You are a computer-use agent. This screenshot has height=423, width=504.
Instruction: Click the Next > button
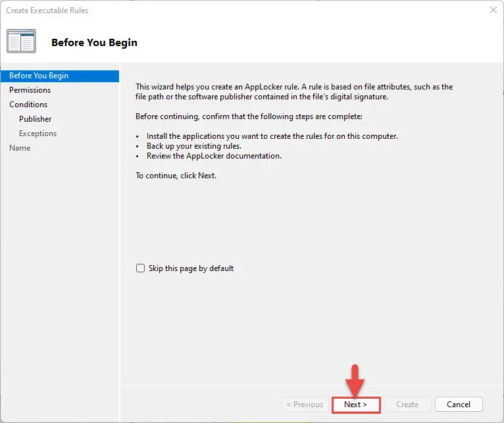click(356, 405)
